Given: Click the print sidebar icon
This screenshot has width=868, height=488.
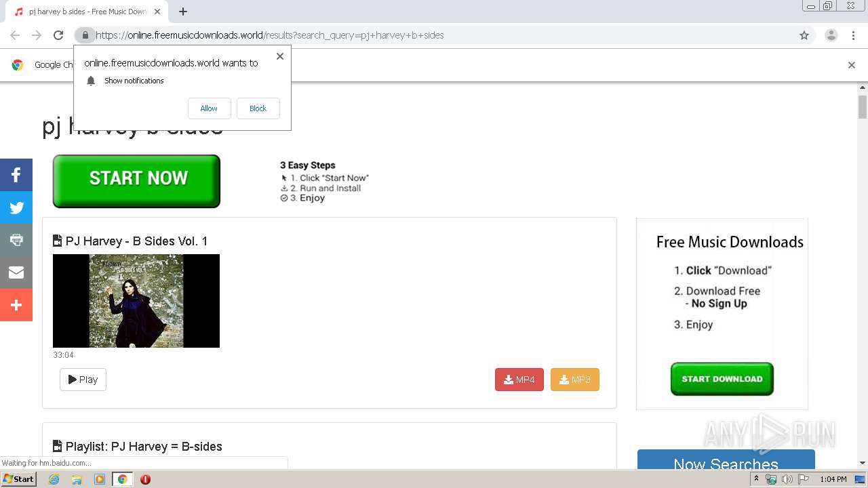Looking at the screenshot, I should point(16,240).
